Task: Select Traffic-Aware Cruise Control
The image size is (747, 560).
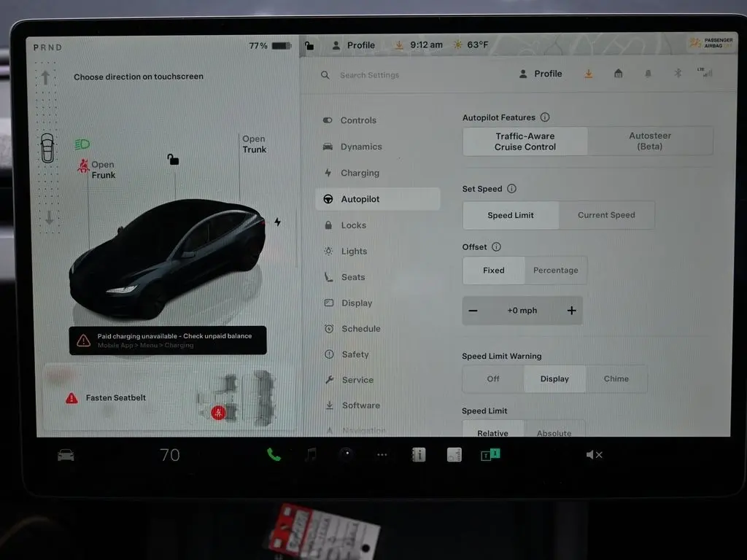Action: pyautogui.click(x=525, y=141)
